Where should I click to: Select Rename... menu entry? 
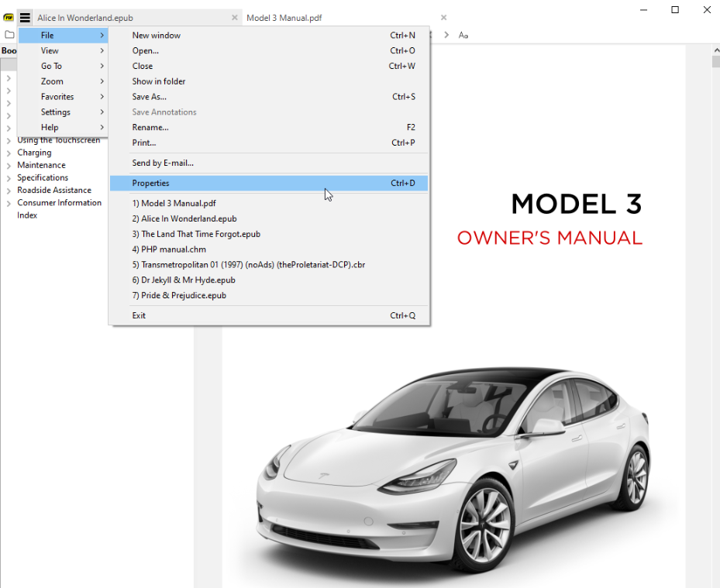(x=269, y=128)
